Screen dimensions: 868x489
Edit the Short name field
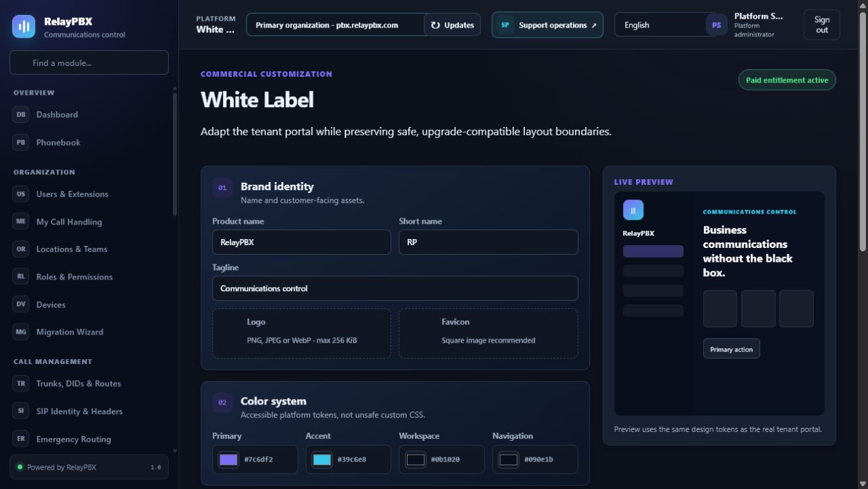point(488,242)
